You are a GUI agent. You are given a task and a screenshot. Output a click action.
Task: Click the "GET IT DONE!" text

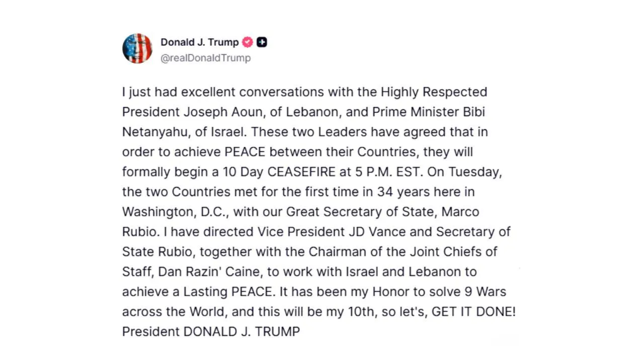[x=473, y=312]
